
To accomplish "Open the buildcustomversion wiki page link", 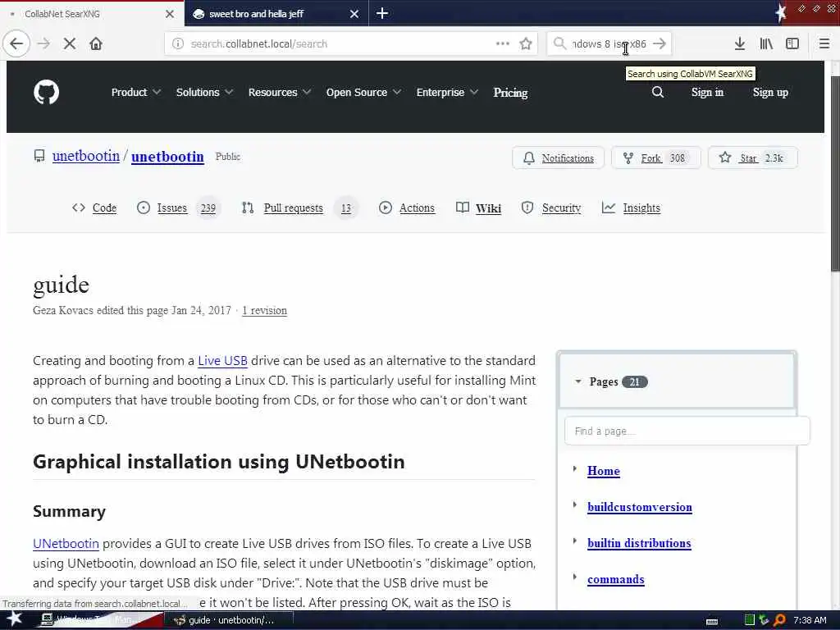I will [x=640, y=507].
